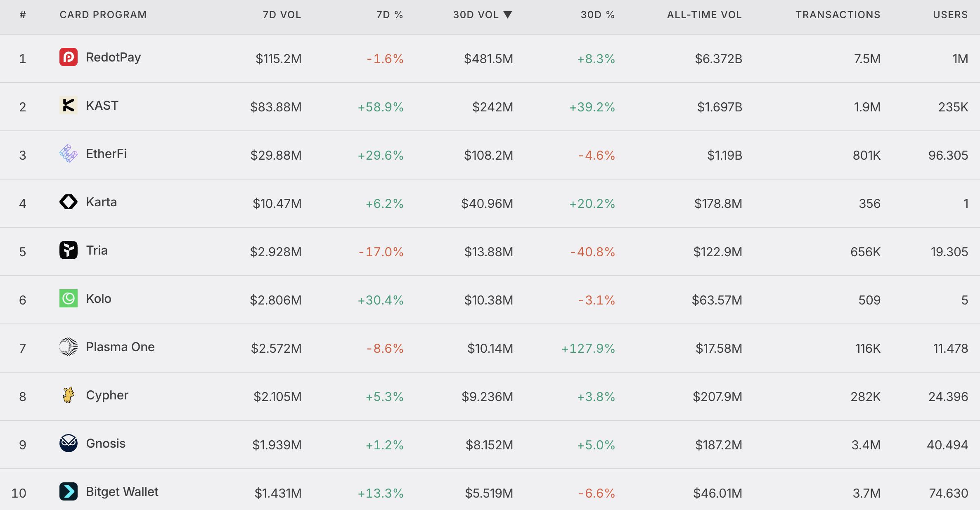
Task: Click the Plasma One swirl icon
Action: (x=69, y=347)
